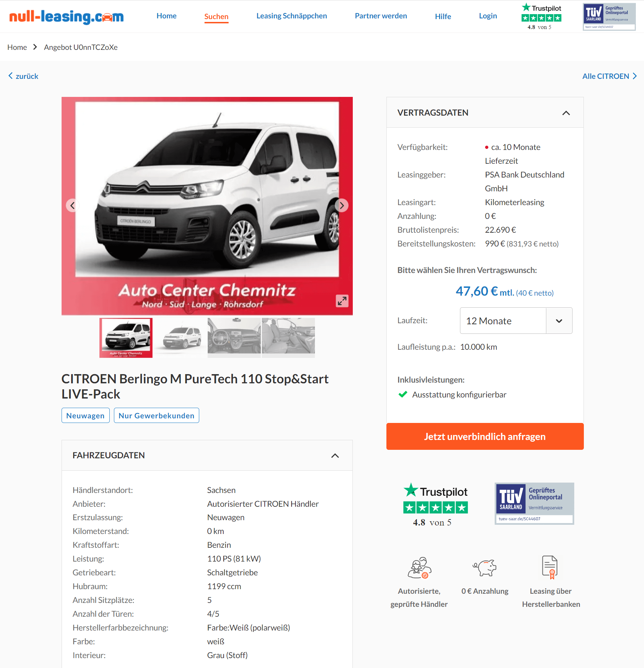Viewport: 644px width, 668px height.
Task: Click the null-leasing.com logo
Action: point(67,16)
